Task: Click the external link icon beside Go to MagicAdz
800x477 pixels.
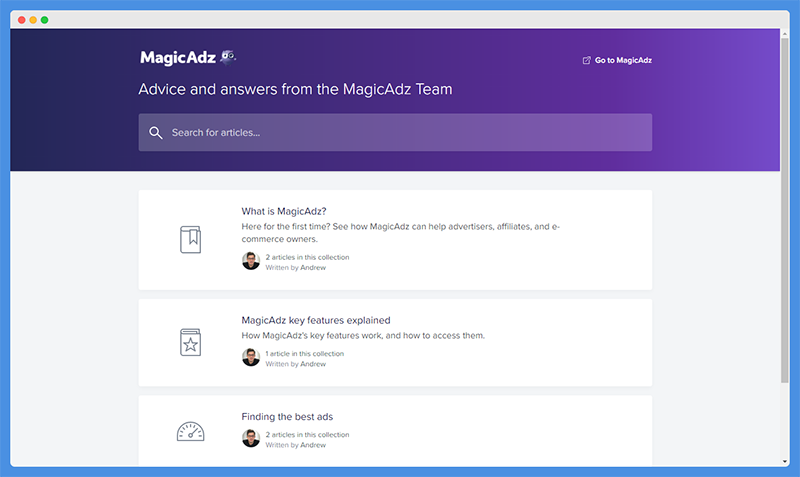Action: click(587, 60)
